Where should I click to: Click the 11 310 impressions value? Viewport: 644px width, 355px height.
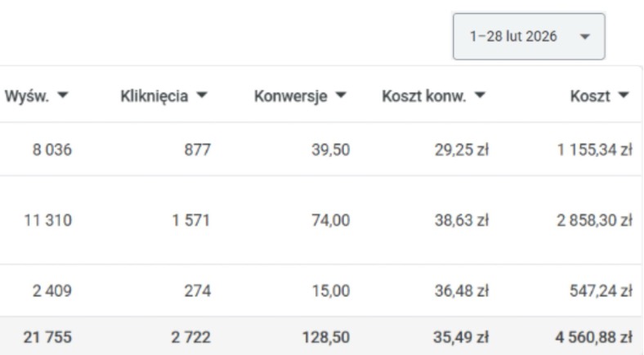point(50,220)
